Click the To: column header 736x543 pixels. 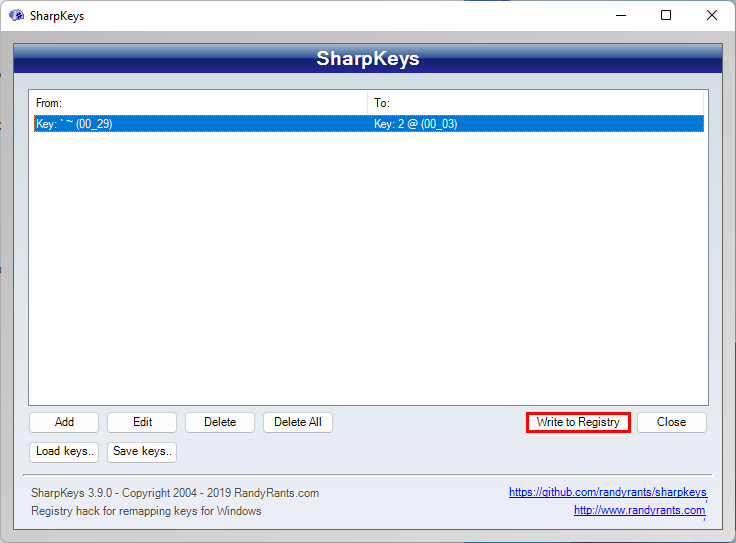coord(535,103)
